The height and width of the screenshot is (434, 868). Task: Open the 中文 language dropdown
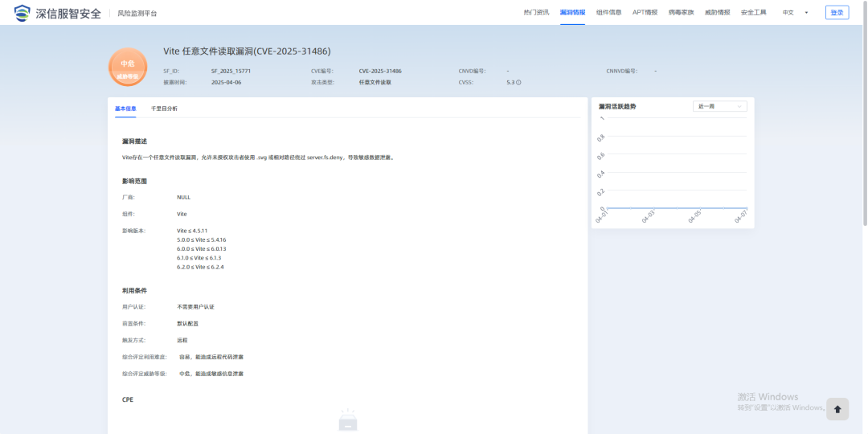[795, 12]
